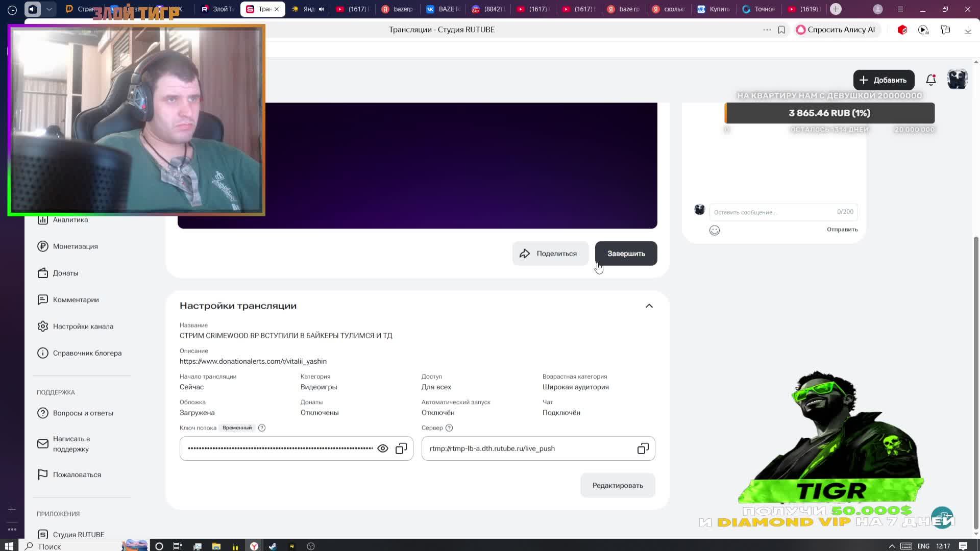980x551 pixels.
Task: Open Монетизация in sidebar
Action: (75, 246)
